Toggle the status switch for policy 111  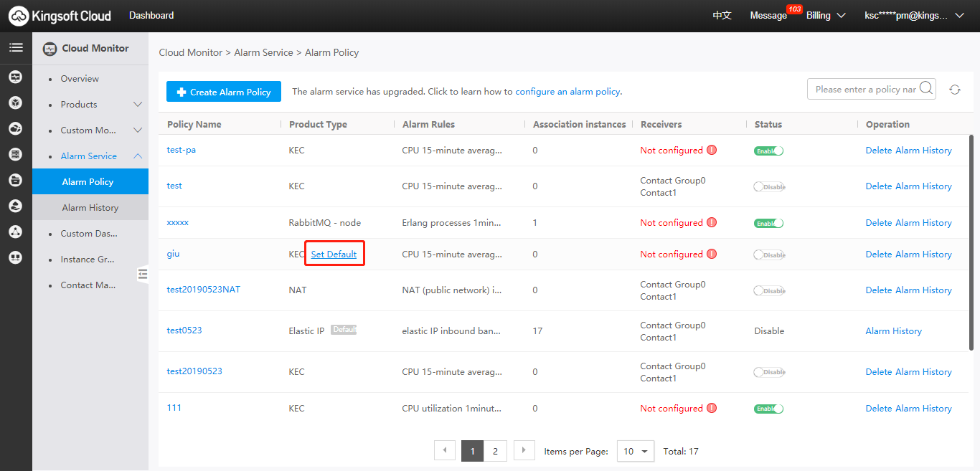pyautogui.click(x=768, y=409)
